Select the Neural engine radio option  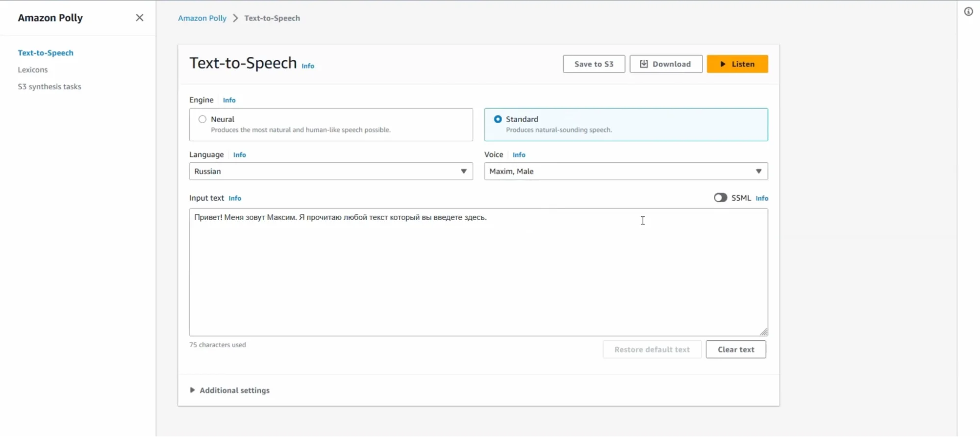(x=202, y=119)
